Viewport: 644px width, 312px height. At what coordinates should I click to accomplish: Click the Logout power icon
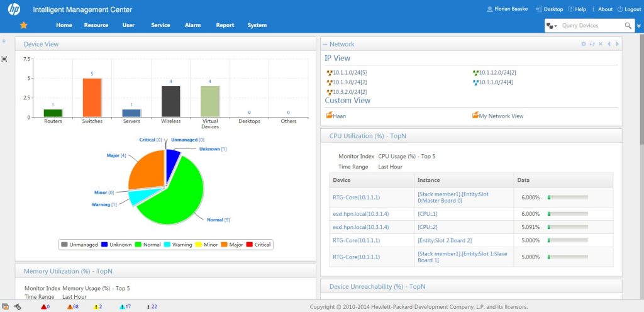pos(619,9)
